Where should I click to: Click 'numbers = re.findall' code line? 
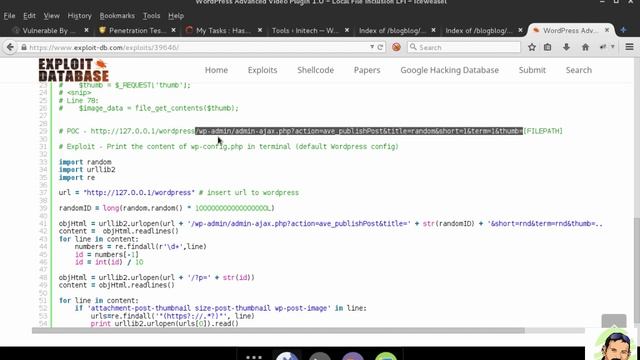(x=140, y=247)
